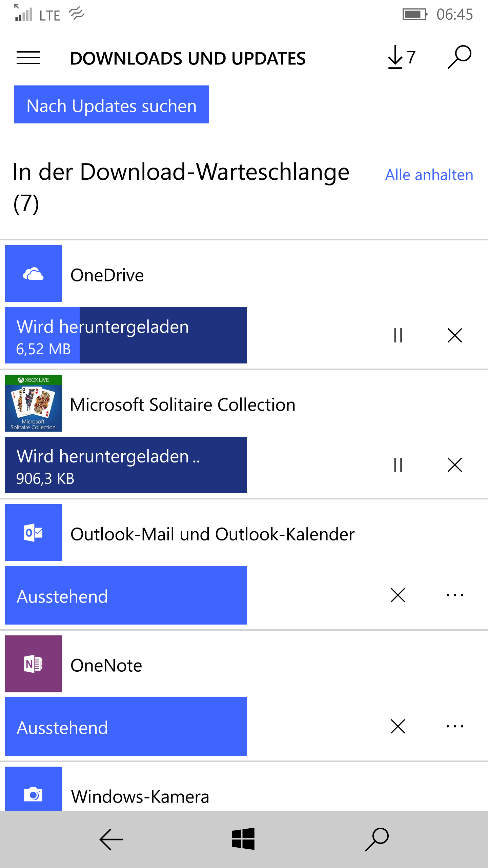This screenshot has width=488, height=868.
Task: Cancel the OneDrive download
Action: 455,335
